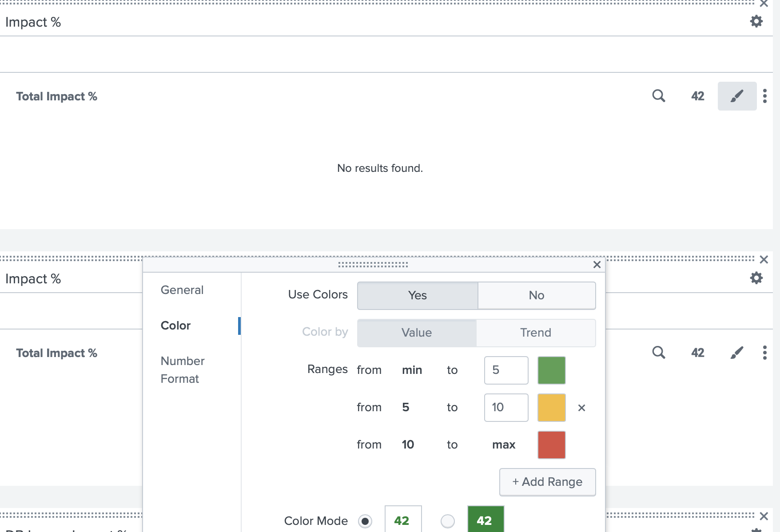Click the paintbrush icon on the lower Total Impact %
This screenshot has width=780, height=532.
737,353
